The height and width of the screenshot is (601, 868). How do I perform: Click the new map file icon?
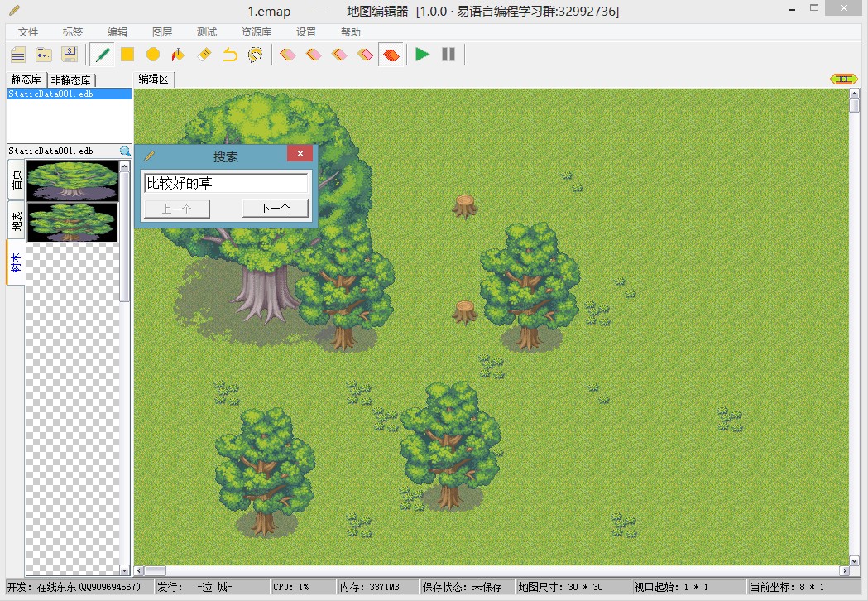[18, 55]
